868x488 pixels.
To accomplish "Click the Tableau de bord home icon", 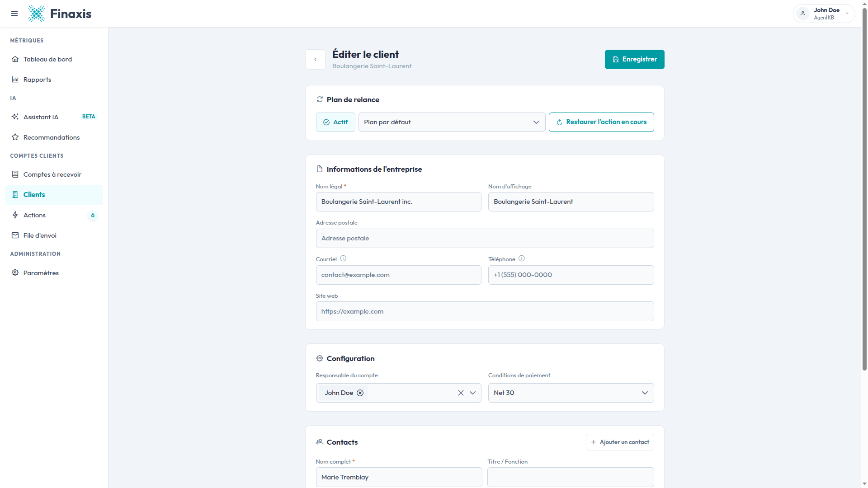I will pos(15,59).
